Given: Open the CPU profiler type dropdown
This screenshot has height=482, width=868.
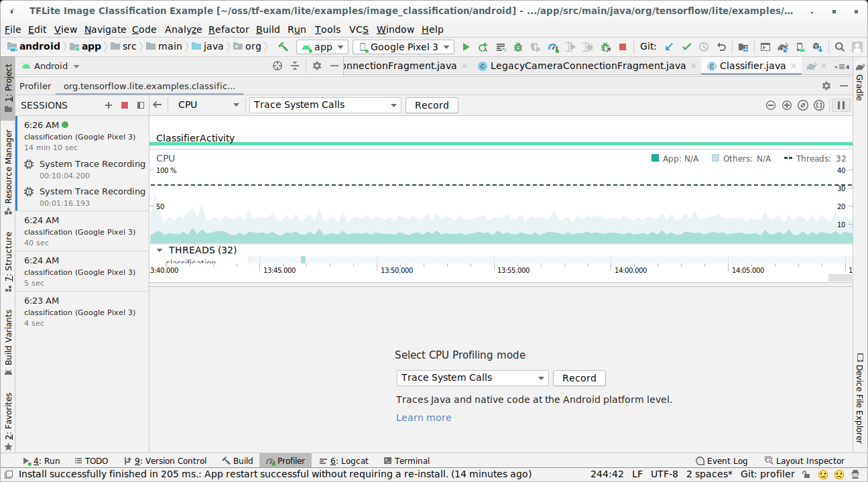Looking at the screenshot, I should [x=208, y=105].
